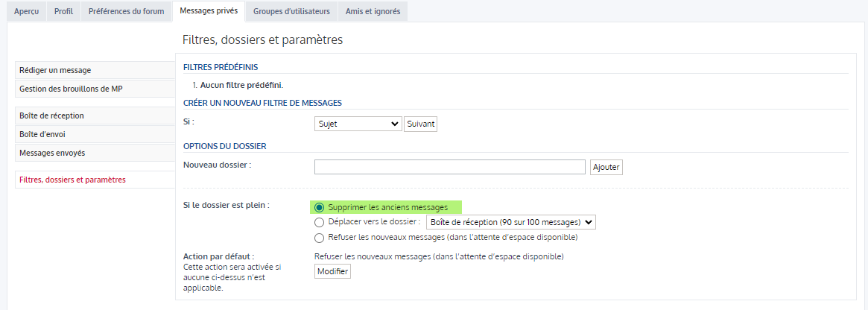Open the Apercu tab
Image resolution: width=868 pixels, height=310 pixels.
27,12
